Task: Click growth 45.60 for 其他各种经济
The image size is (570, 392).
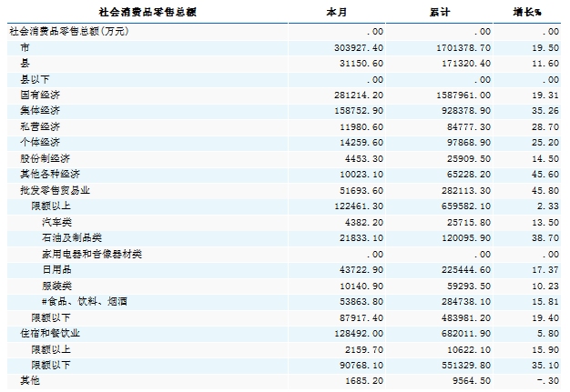Action: [545, 175]
